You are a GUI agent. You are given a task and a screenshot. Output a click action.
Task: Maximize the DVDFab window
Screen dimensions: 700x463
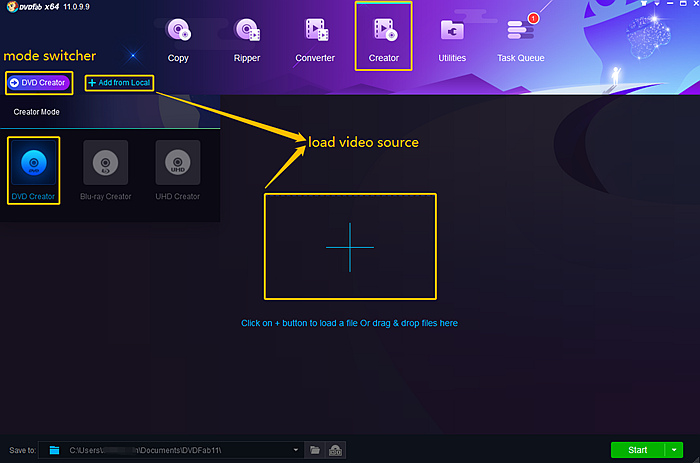click(683, 4)
